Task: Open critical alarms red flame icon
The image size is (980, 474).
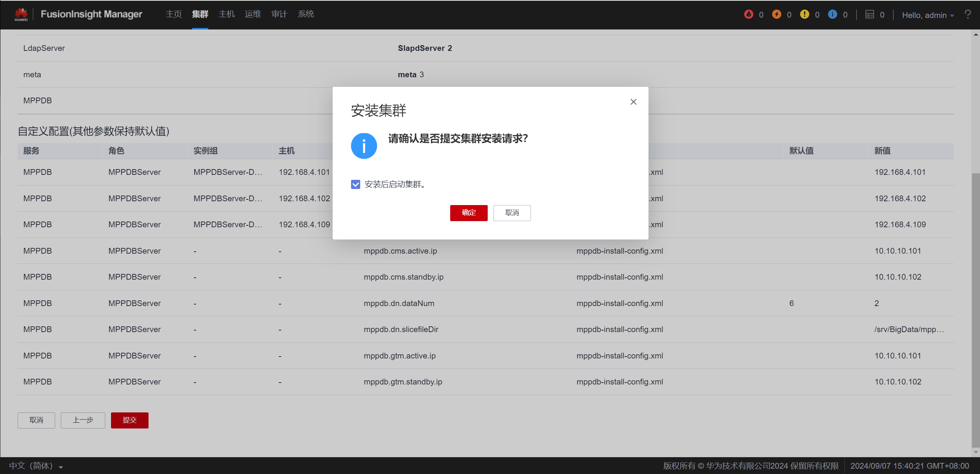Action: [748, 14]
